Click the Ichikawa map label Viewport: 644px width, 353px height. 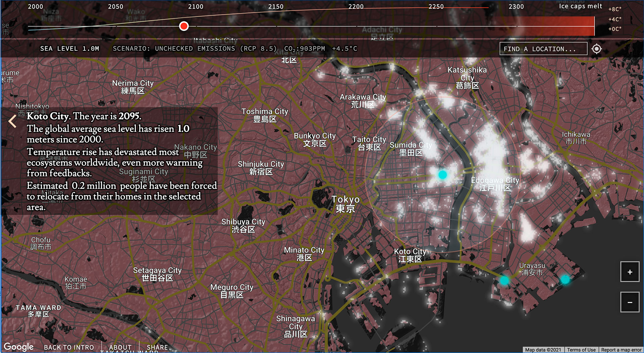tap(576, 138)
